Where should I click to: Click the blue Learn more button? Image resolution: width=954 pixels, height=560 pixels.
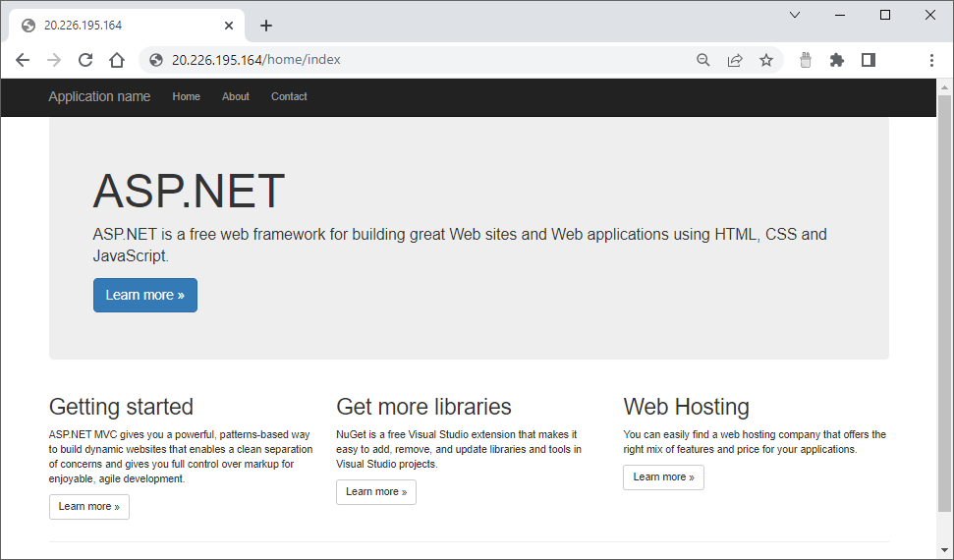coord(145,295)
